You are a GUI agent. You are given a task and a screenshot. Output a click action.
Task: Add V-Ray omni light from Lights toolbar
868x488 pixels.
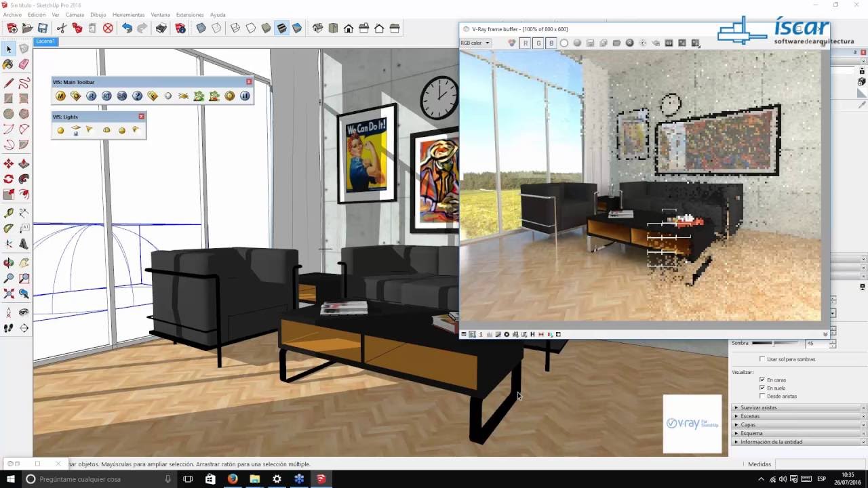[60, 130]
